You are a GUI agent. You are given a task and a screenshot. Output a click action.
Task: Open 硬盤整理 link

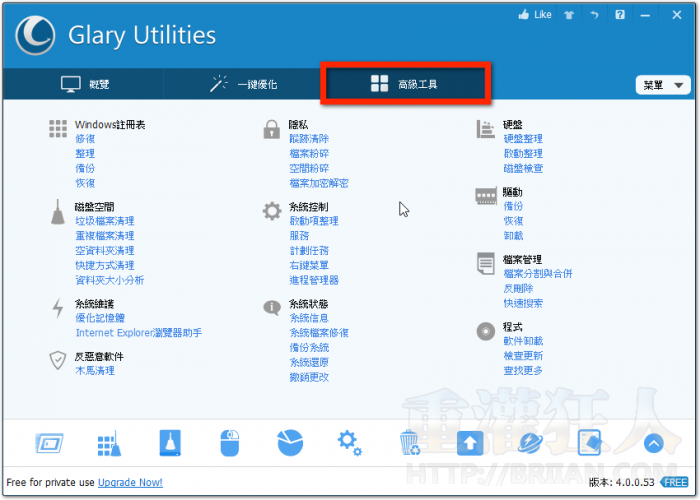tap(523, 139)
